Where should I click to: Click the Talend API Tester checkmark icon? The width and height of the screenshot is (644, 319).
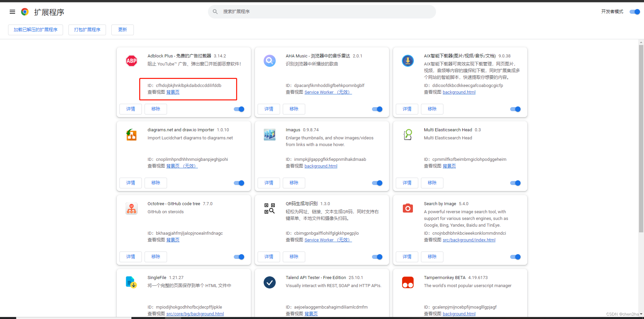270,282
